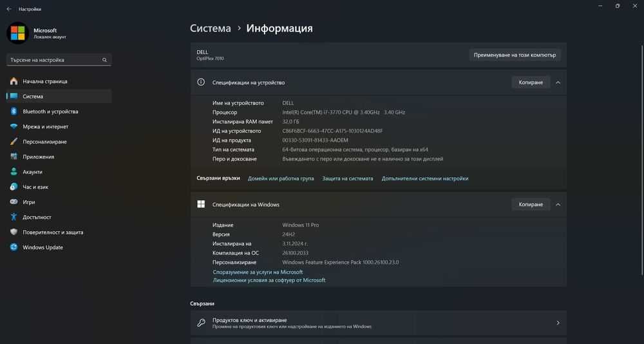Click the Мрежа и интернет Wi-Fi icon
Image resolution: width=644 pixels, height=344 pixels.
[14, 127]
